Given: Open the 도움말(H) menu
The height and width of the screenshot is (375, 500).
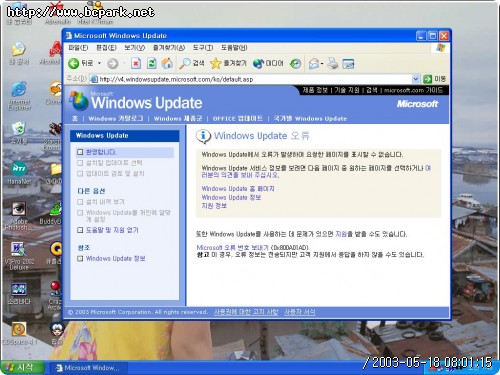Looking at the screenshot, I should [x=234, y=48].
